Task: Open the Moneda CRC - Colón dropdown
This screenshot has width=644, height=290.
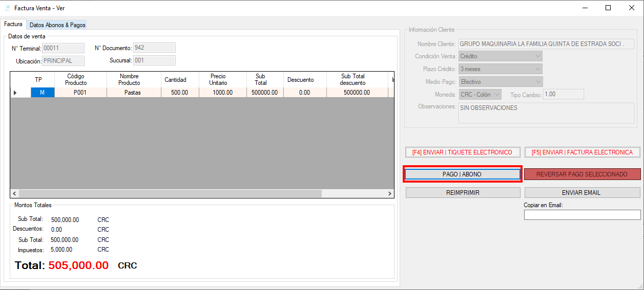Action: coord(480,95)
